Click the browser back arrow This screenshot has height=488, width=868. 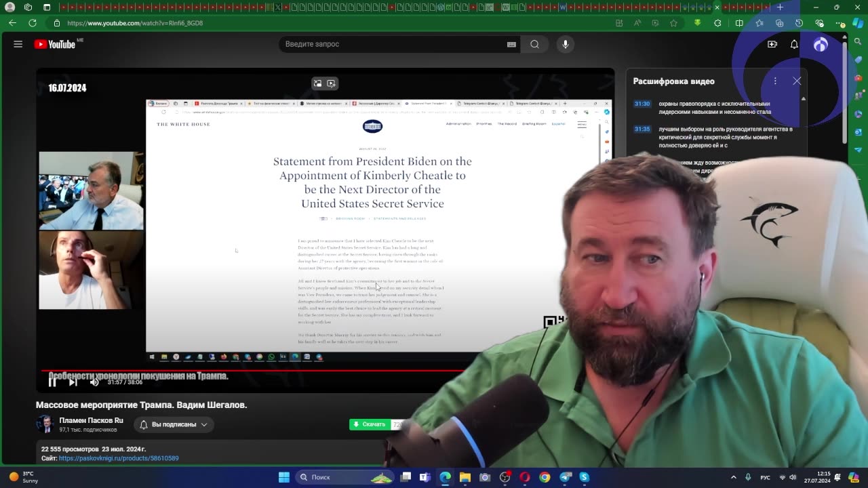12,23
